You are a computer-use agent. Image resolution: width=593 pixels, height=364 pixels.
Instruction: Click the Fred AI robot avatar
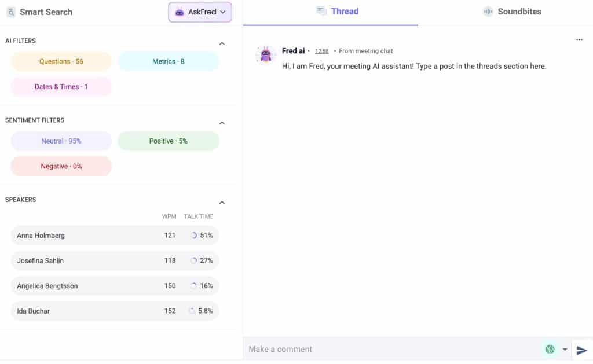click(x=266, y=55)
